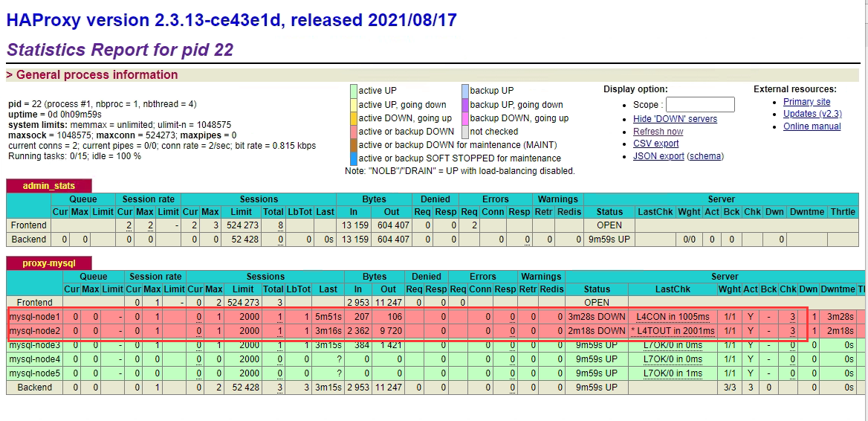Screen dimensions: 868x421
Task: Click the 2m18s DOWN status cell
Action: click(x=597, y=331)
